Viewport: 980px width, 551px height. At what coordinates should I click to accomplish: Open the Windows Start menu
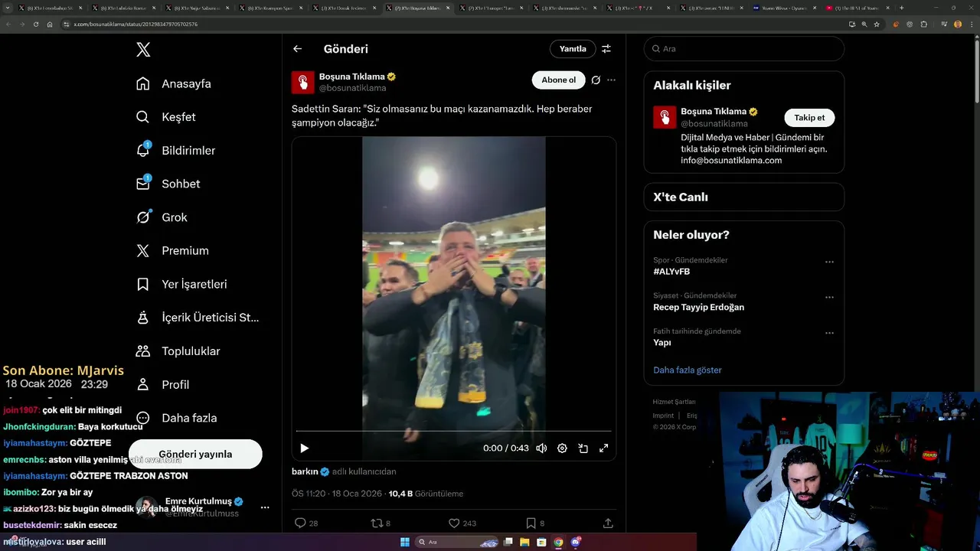[x=404, y=542]
